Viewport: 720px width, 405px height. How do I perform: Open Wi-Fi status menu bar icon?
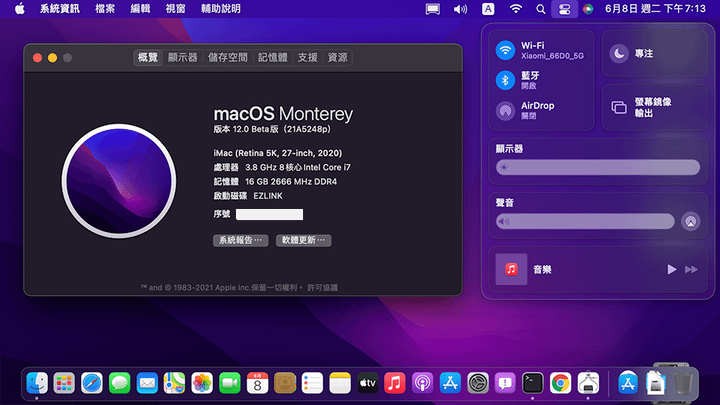(516, 9)
